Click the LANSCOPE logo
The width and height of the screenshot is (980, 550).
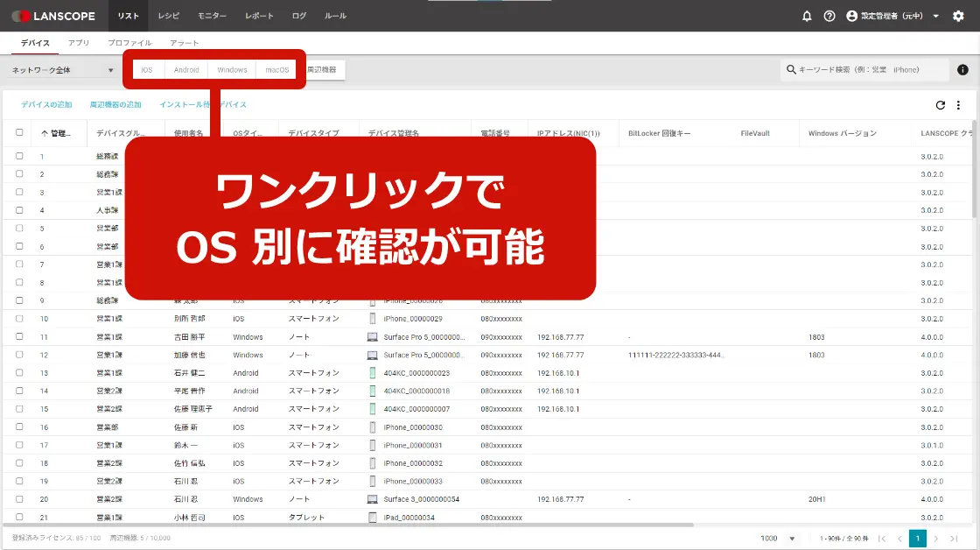coord(53,17)
